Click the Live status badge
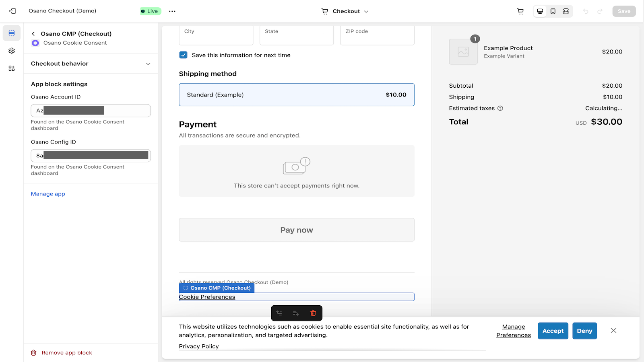Viewport: 644px width, 362px height. [x=151, y=11]
